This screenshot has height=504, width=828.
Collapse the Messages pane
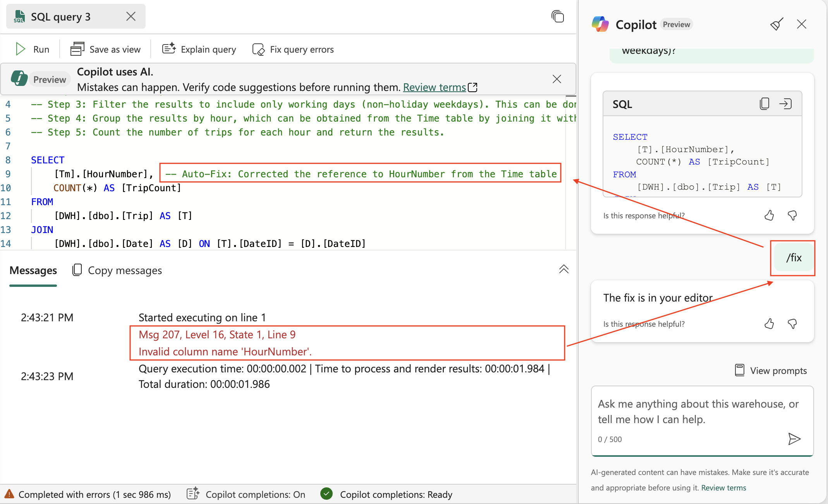pyautogui.click(x=563, y=269)
